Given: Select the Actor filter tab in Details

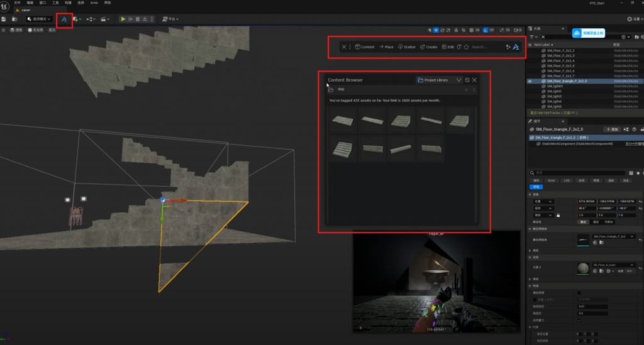Looking at the screenshot, I should (x=551, y=180).
